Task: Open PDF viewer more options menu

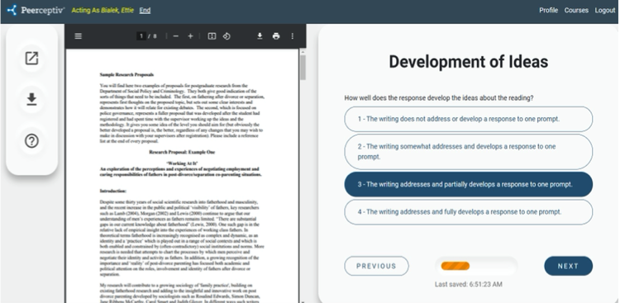Action: tap(292, 36)
